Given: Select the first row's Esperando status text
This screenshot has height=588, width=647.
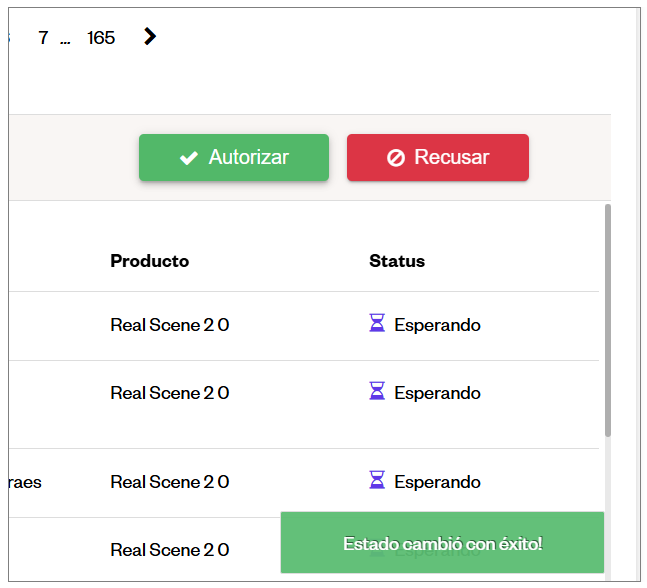Looking at the screenshot, I should pos(437,325).
